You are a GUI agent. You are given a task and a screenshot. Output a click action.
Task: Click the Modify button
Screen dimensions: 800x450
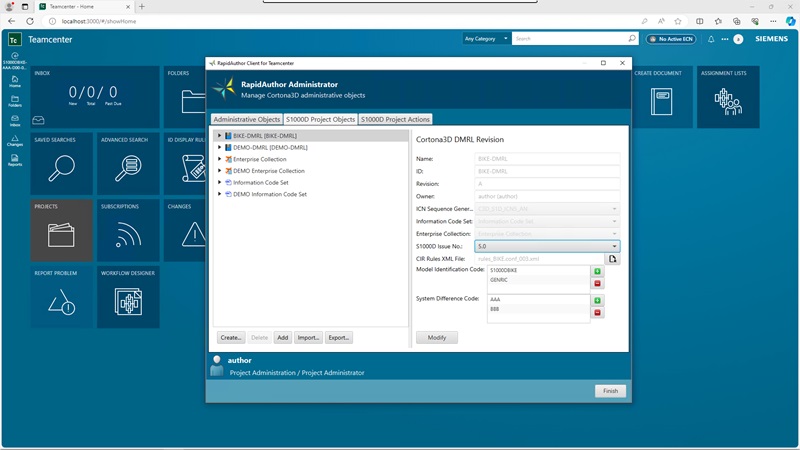click(437, 338)
